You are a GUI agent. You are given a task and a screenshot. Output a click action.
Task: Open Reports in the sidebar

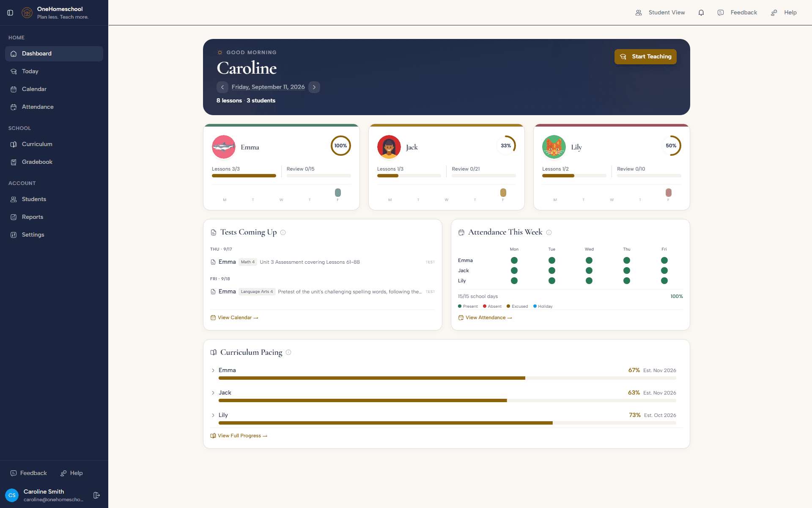tap(54, 217)
